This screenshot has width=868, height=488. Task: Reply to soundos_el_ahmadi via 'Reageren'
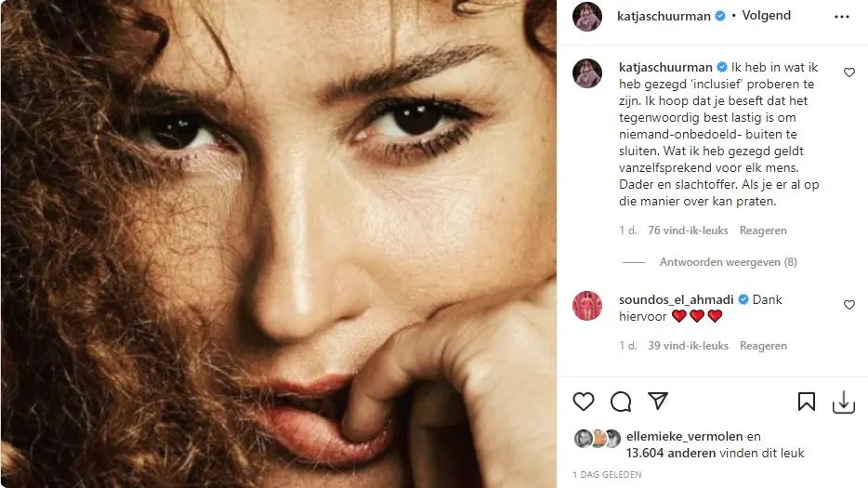763,346
